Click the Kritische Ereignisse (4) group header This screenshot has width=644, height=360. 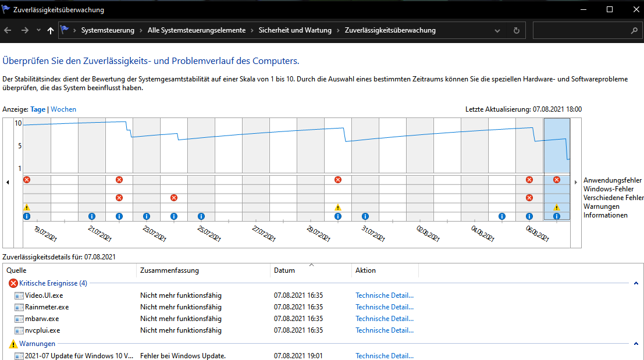tap(53, 283)
